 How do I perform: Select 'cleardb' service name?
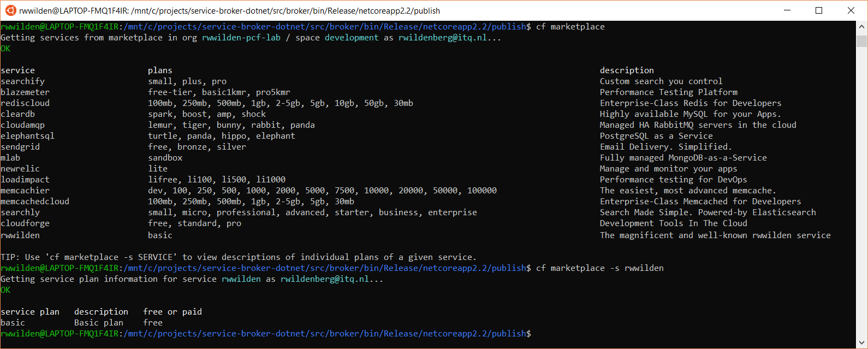pos(18,114)
